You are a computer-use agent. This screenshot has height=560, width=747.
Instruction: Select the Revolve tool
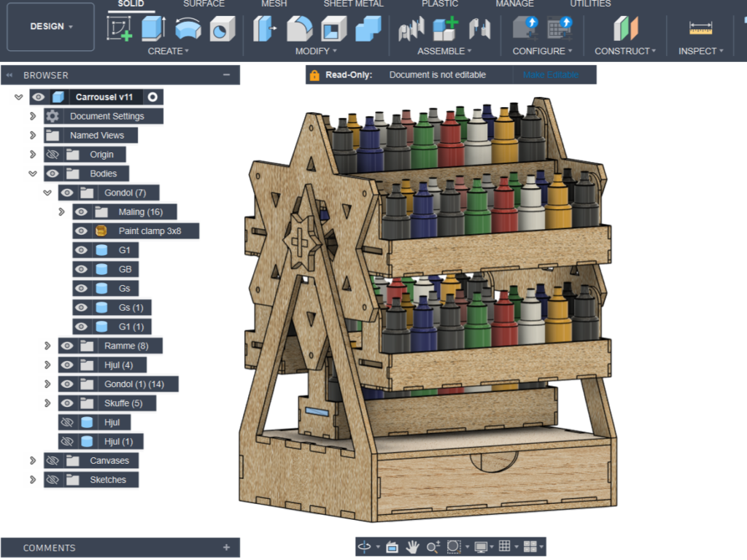187,28
